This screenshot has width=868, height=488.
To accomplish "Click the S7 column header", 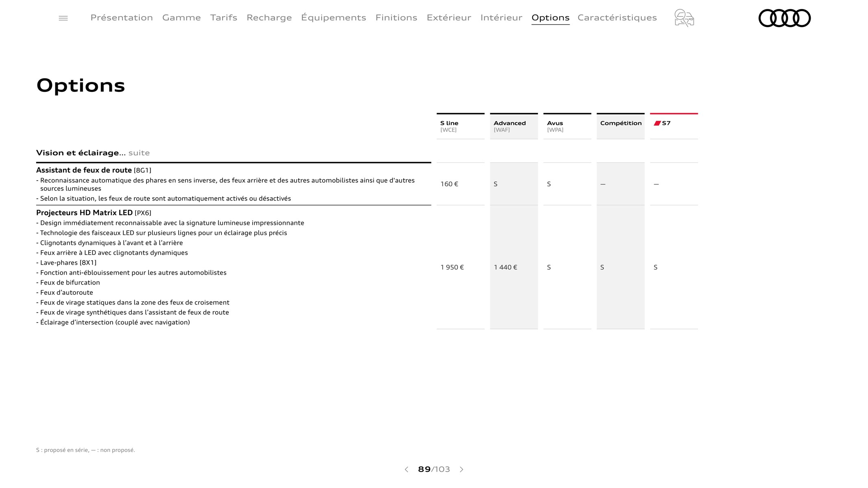I will 673,126.
